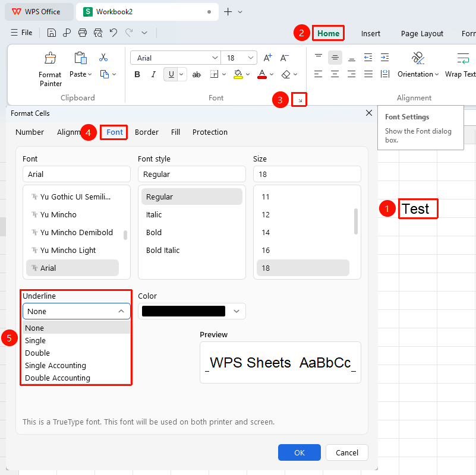The width and height of the screenshot is (476, 475).
Task: Open the Insert ribbon tab
Action: (370, 33)
